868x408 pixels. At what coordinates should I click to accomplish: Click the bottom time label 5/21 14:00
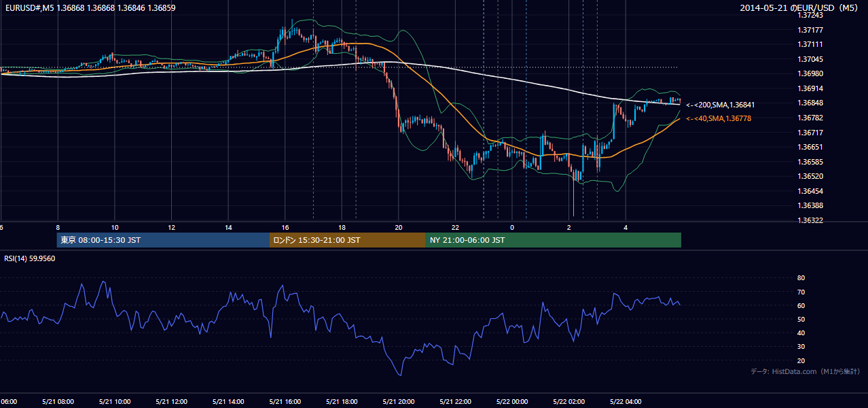coord(228,401)
